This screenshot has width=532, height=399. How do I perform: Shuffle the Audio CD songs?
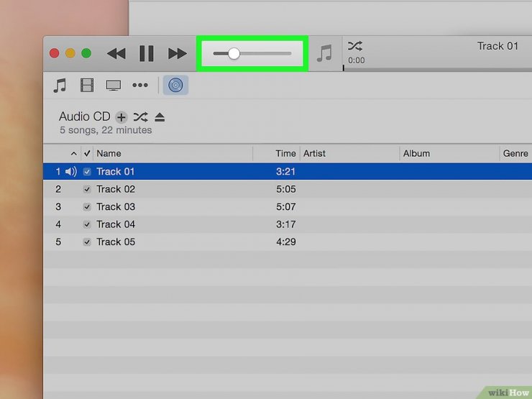pyautogui.click(x=140, y=117)
